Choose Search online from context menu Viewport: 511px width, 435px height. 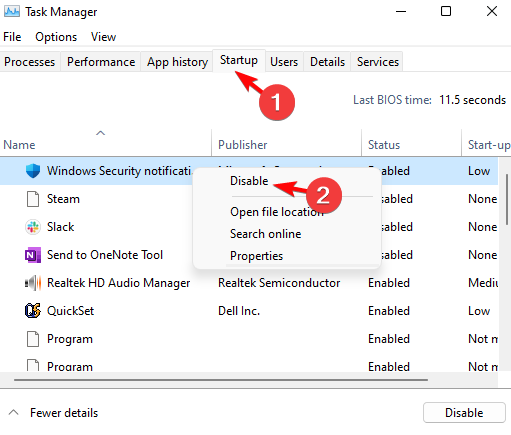tap(265, 234)
